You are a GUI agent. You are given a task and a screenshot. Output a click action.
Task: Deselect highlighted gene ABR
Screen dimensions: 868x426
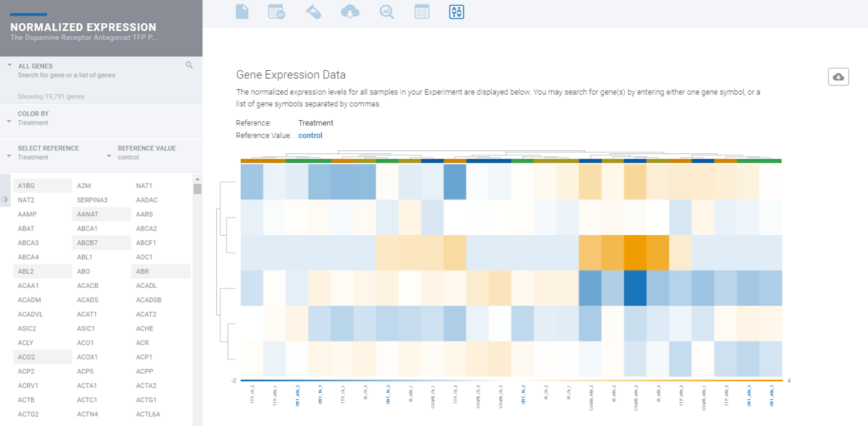point(161,271)
